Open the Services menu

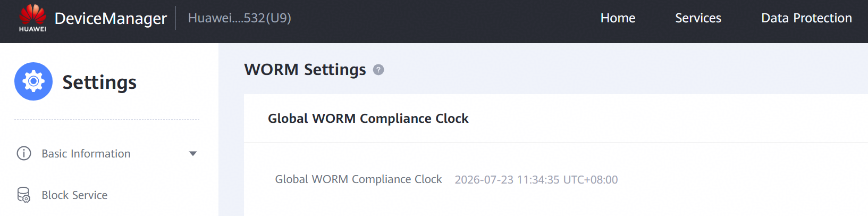[x=698, y=18]
